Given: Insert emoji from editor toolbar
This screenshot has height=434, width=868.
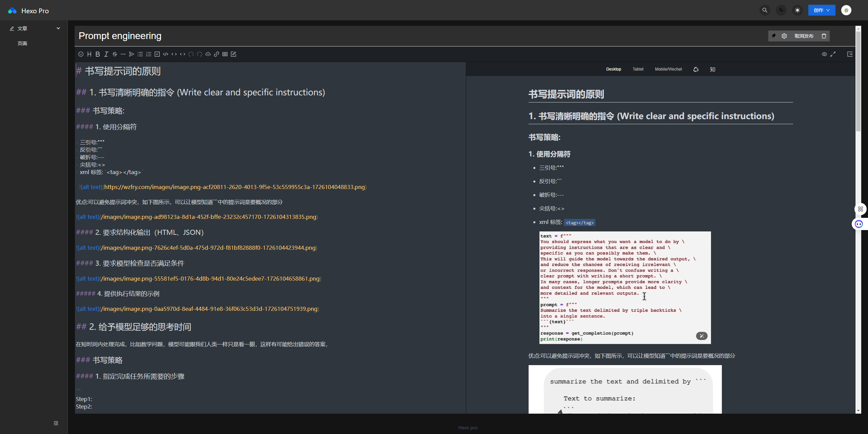Looking at the screenshot, I should click(x=81, y=54).
